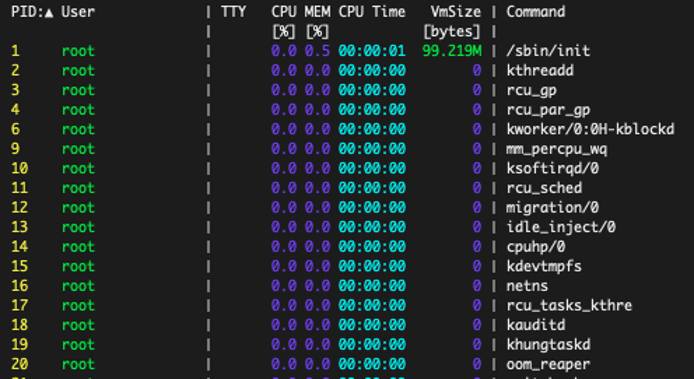694x379 pixels.
Task: Click the Command column header
Action: point(536,12)
